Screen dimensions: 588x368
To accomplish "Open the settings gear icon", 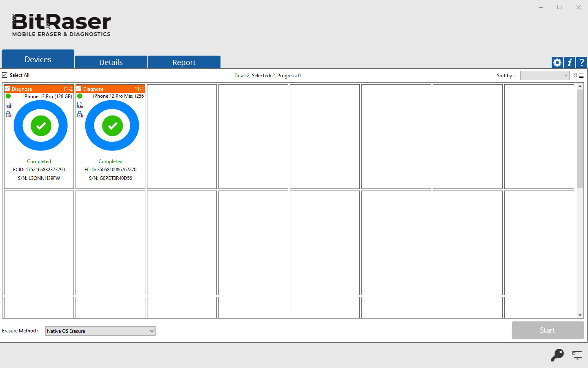I will coord(557,62).
